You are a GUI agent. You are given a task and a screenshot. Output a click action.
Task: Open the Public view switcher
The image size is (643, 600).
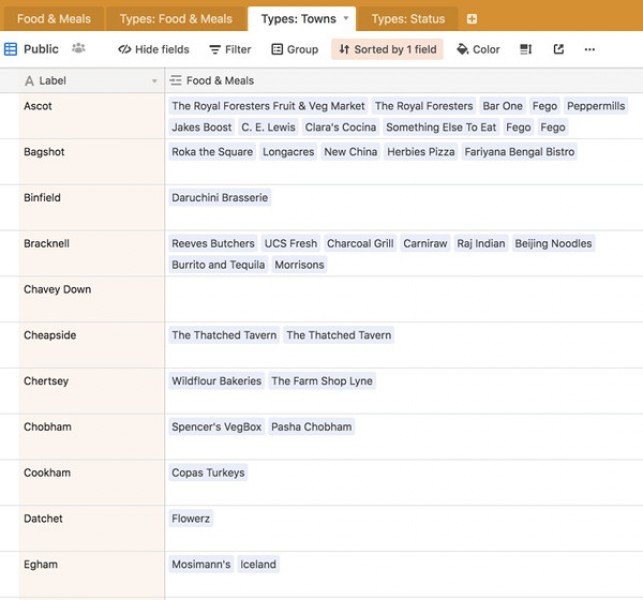pos(41,49)
